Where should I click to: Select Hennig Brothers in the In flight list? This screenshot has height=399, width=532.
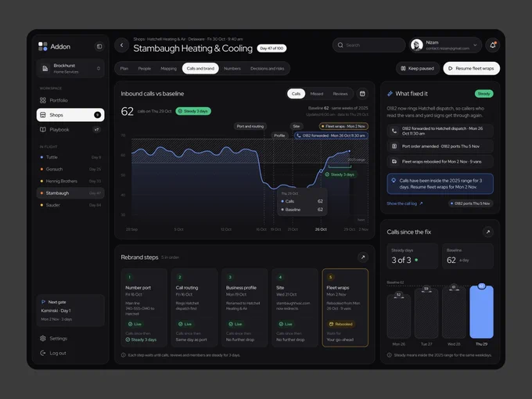(x=70, y=182)
